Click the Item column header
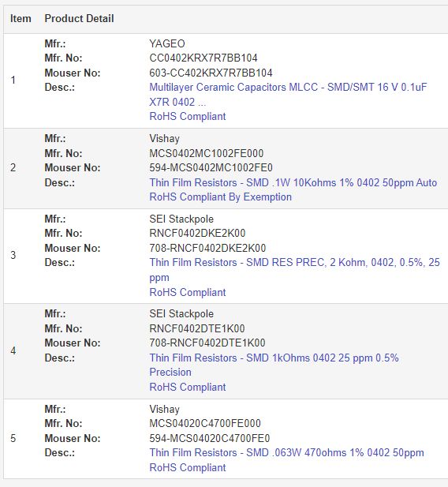 (21, 19)
